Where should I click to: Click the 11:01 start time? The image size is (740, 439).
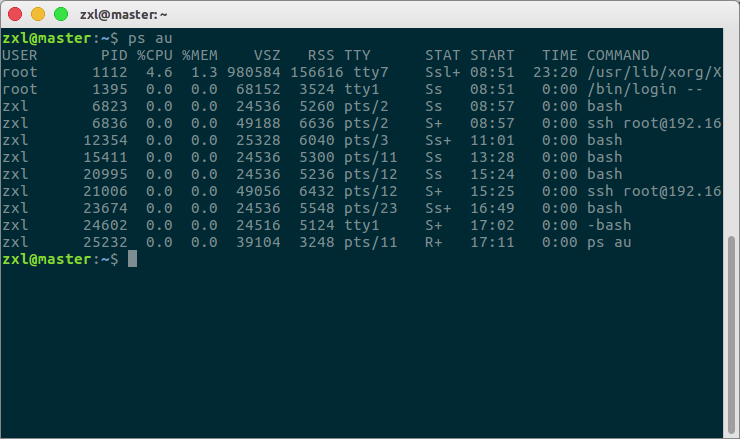pos(492,140)
